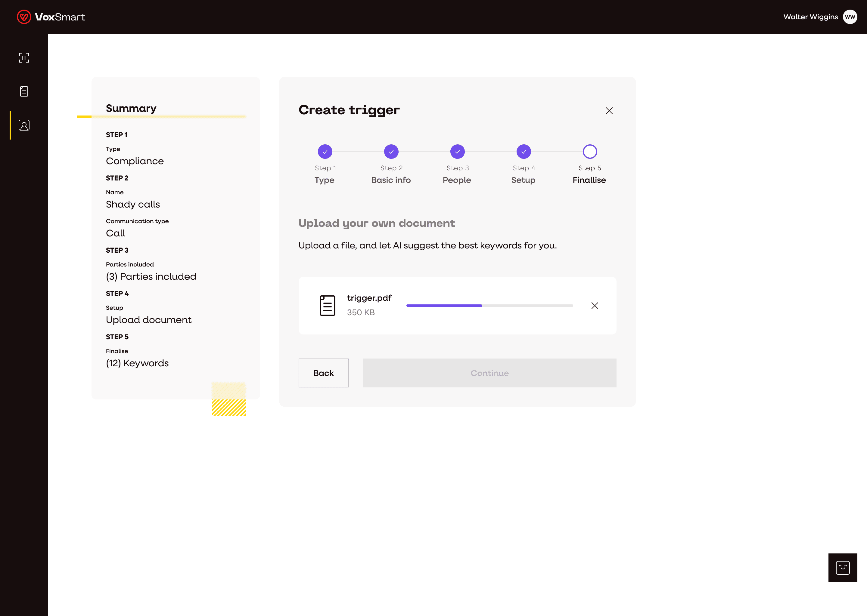
Task: Select the Upload document summary entry
Action: (x=148, y=320)
